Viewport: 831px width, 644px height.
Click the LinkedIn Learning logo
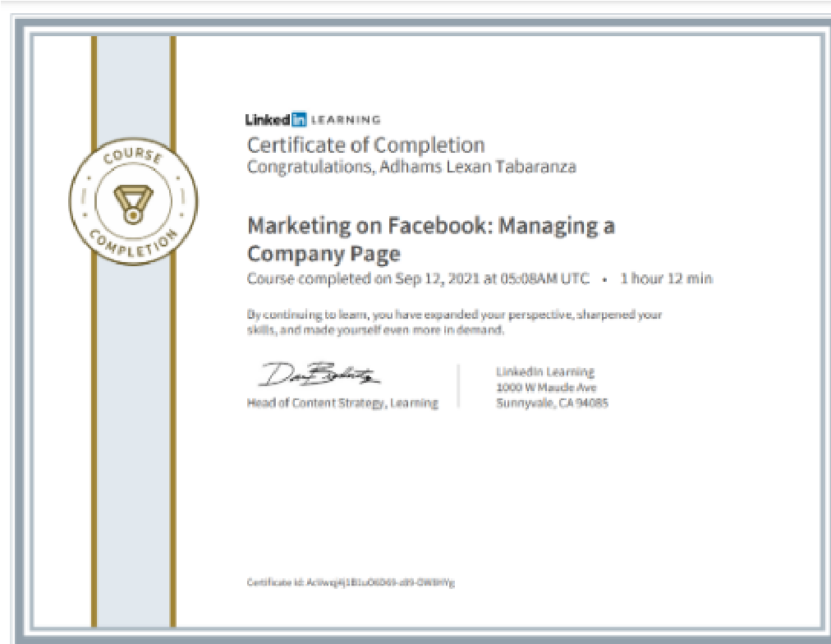tap(313, 120)
